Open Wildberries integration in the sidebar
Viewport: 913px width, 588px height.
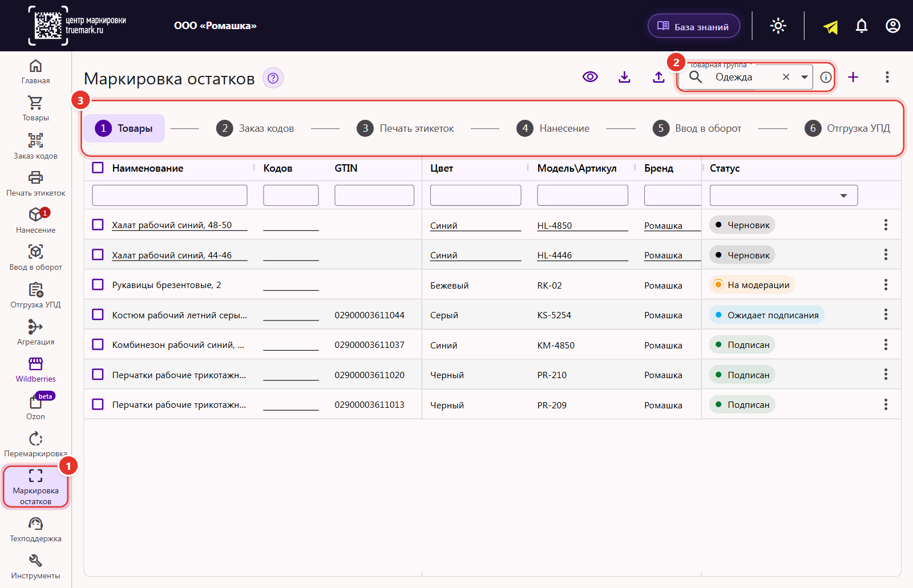[x=35, y=370]
